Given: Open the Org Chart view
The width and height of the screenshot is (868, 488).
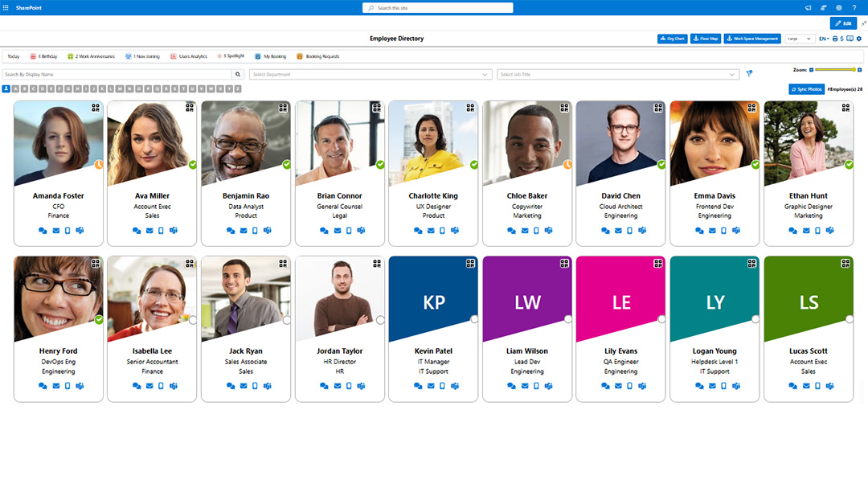Looking at the screenshot, I should pyautogui.click(x=672, y=39).
